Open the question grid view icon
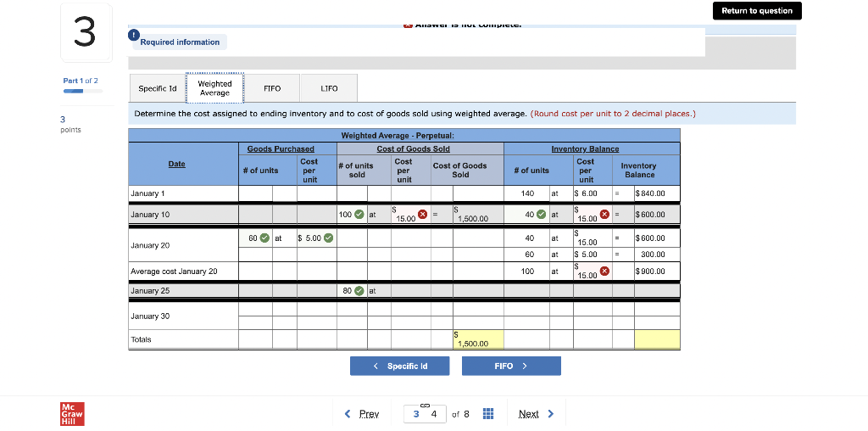Image resolution: width=868 pixels, height=431 pixels. click(488, 414)
